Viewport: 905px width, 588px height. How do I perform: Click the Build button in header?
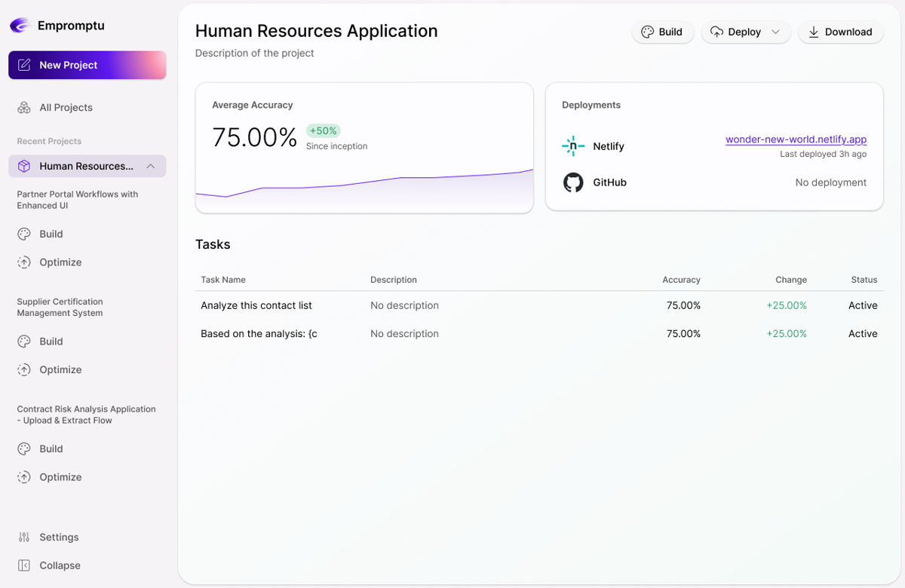tap(662, 32)
